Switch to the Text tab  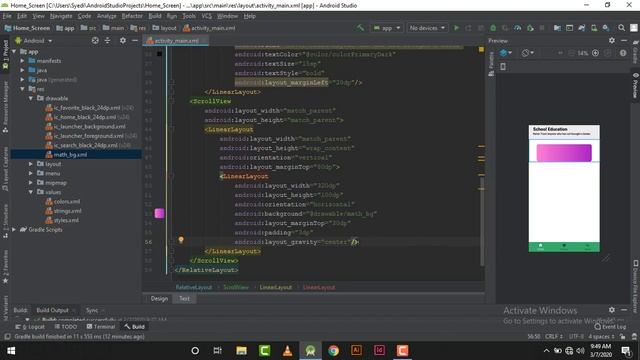point(184,298)
